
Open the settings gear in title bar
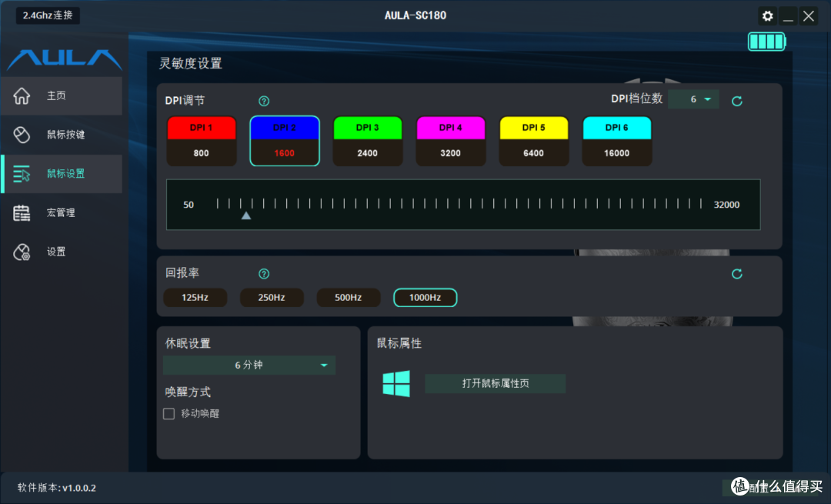pyautogui.click(x=767, y=16)
